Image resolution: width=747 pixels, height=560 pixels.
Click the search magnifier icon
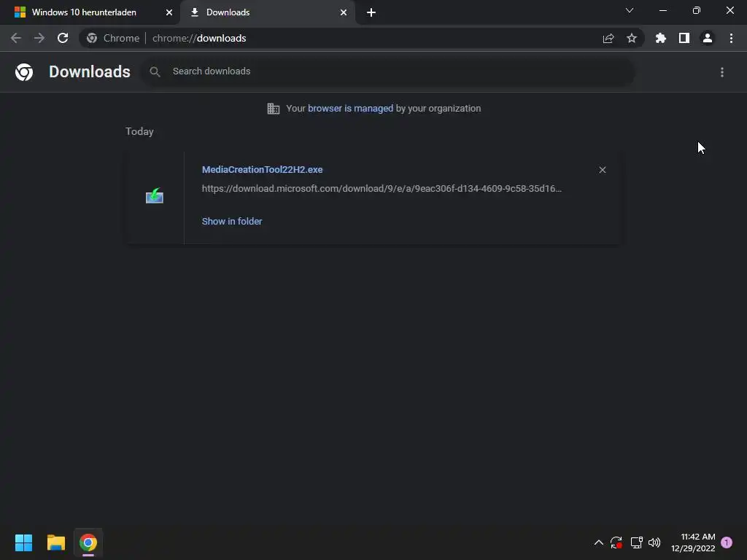tap(155, 71)
